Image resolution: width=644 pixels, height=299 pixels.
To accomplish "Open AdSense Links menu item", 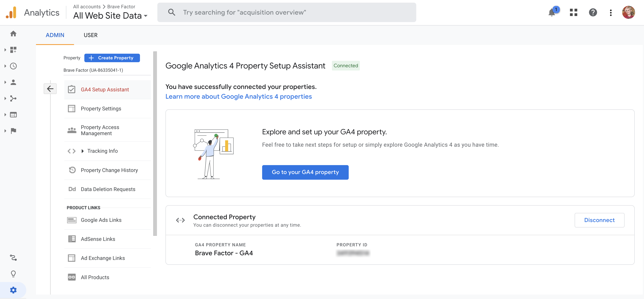I will pyautogui.click(x=107, y=239).
